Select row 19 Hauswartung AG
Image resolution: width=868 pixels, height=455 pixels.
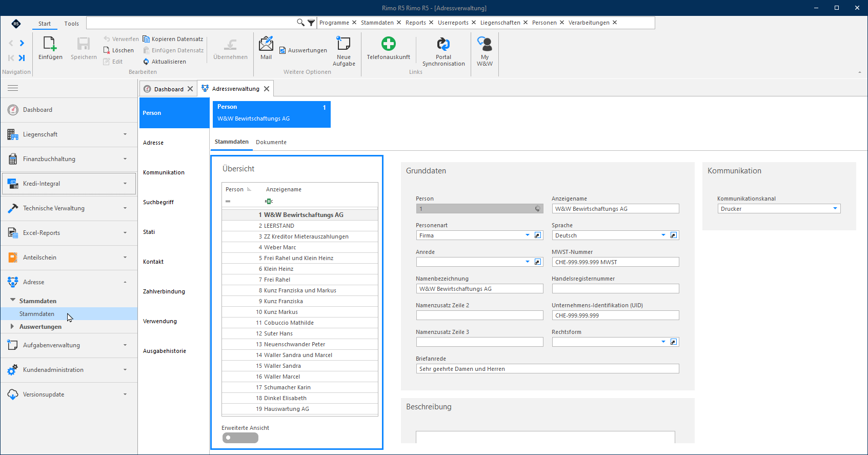point(300,409)
